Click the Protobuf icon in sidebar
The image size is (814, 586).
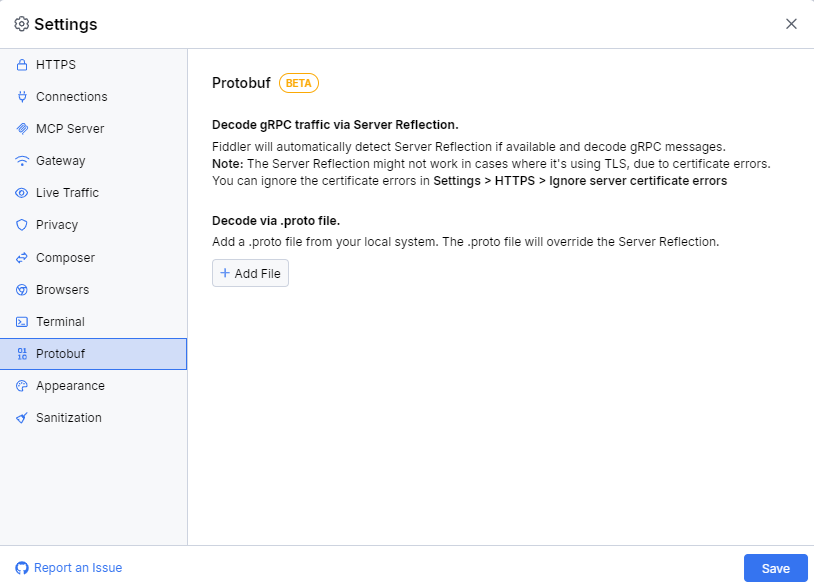22,353
